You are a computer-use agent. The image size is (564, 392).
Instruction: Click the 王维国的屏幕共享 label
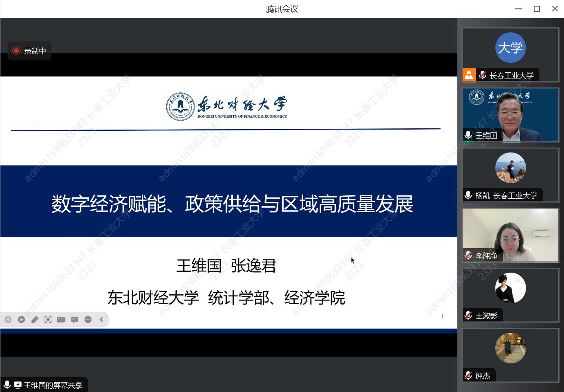(x=53, y=385)
